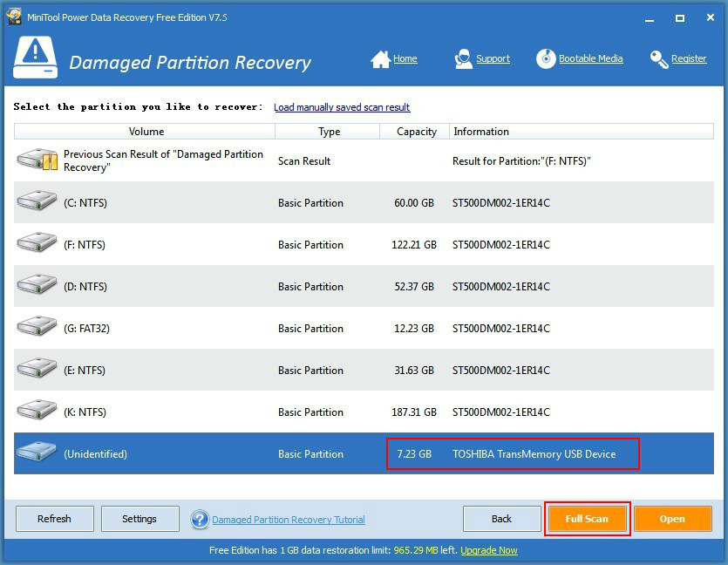This screenshot has height=565, width=728.
Task: Select the (Unidentified) partition label
Action: pyautogui.click(x=95, y=453)
